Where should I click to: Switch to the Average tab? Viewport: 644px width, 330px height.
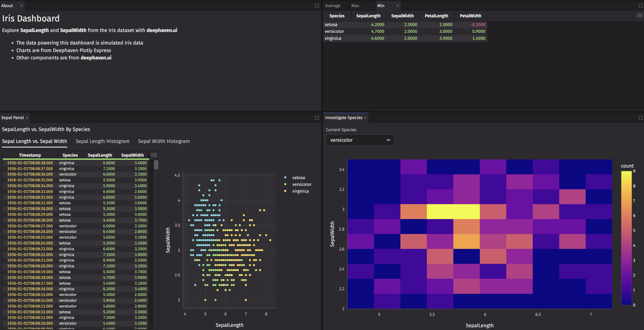coord(333,6)
